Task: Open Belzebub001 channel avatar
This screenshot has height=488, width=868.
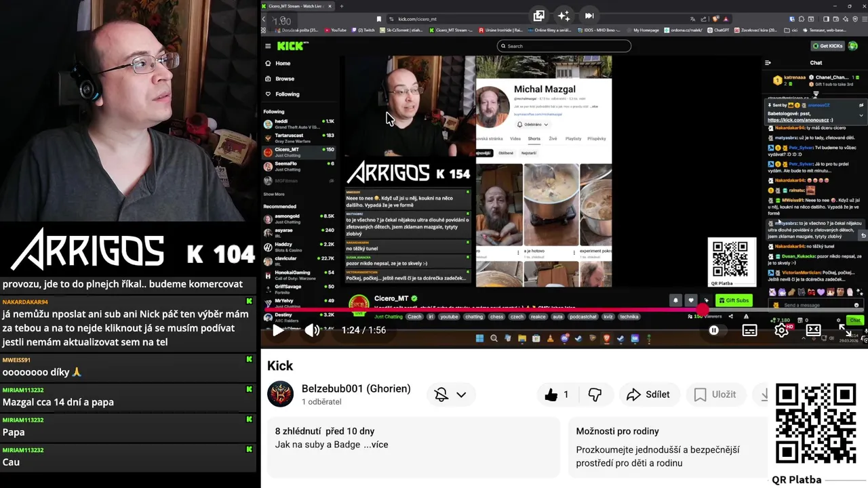Action: click(x=280, y=394)
